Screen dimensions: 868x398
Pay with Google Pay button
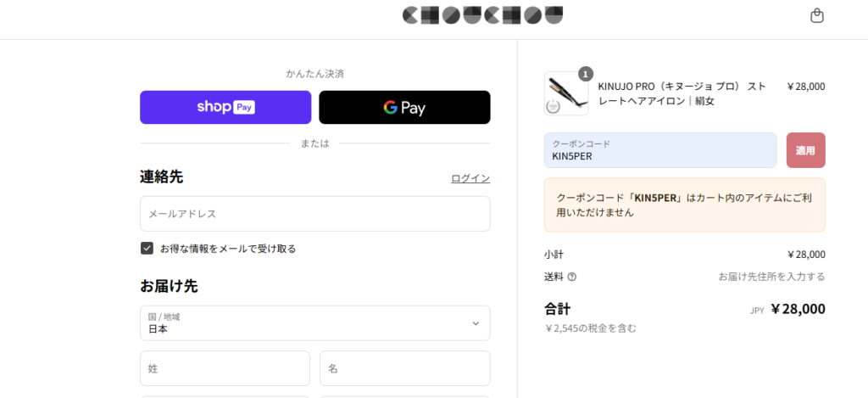point(404,107)
